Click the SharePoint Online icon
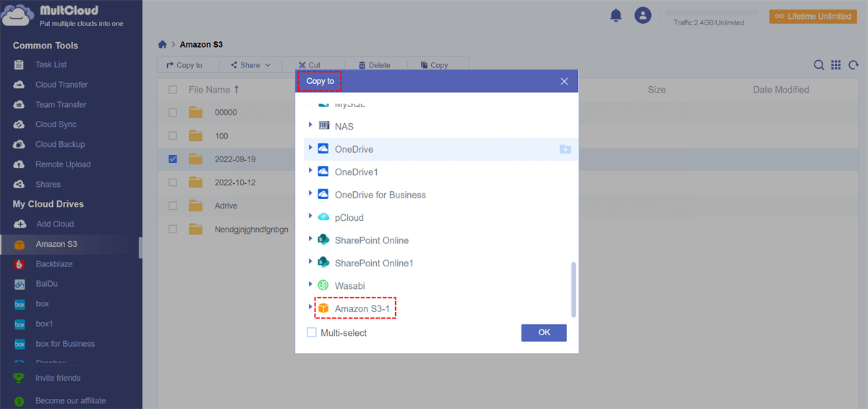Image resolution: width=868 pixels, height=409 pixels. 323,240
